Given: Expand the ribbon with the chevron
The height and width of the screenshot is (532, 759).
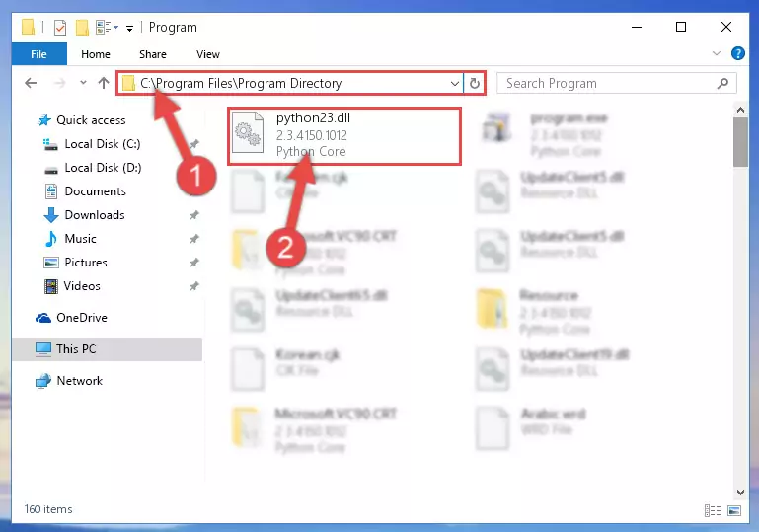Looking at the screenshot, I should click(x=717, y=53).
